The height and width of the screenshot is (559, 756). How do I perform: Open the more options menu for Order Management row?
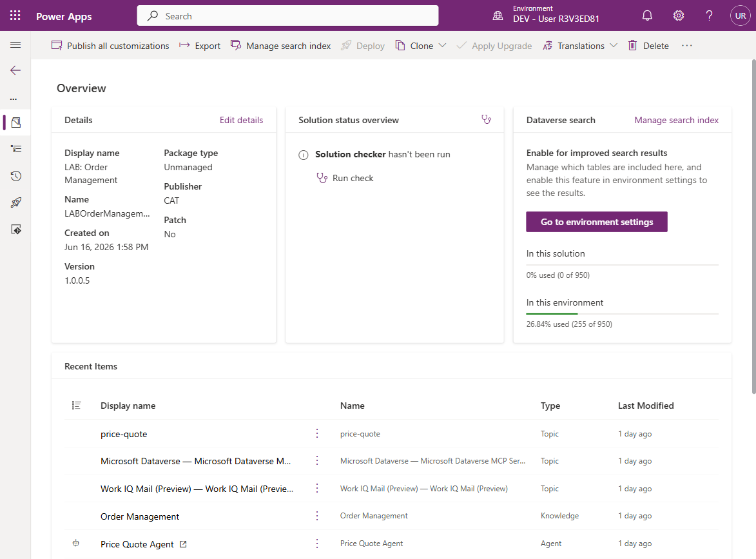tap(316, 516)
